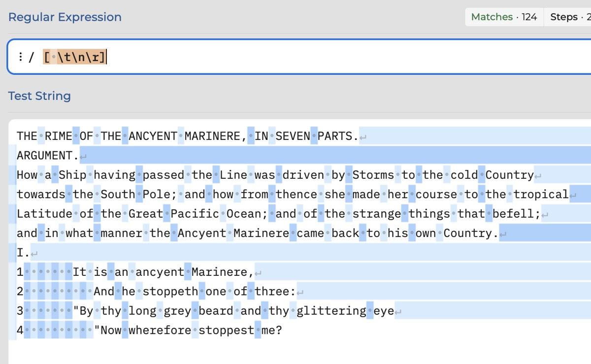Viewport: 591px width, 364px height.
Task: Click the word "towards" in the test string
Action: (x=41, y=195)
